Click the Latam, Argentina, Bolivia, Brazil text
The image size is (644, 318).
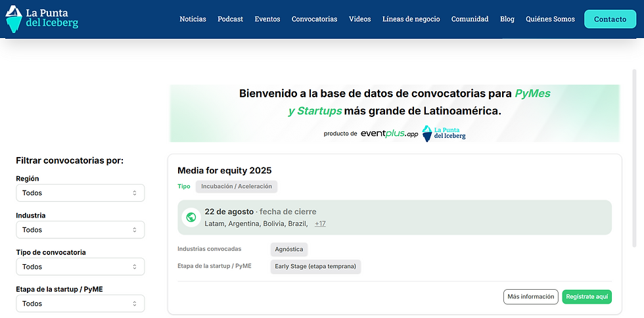tap(256, 224)
